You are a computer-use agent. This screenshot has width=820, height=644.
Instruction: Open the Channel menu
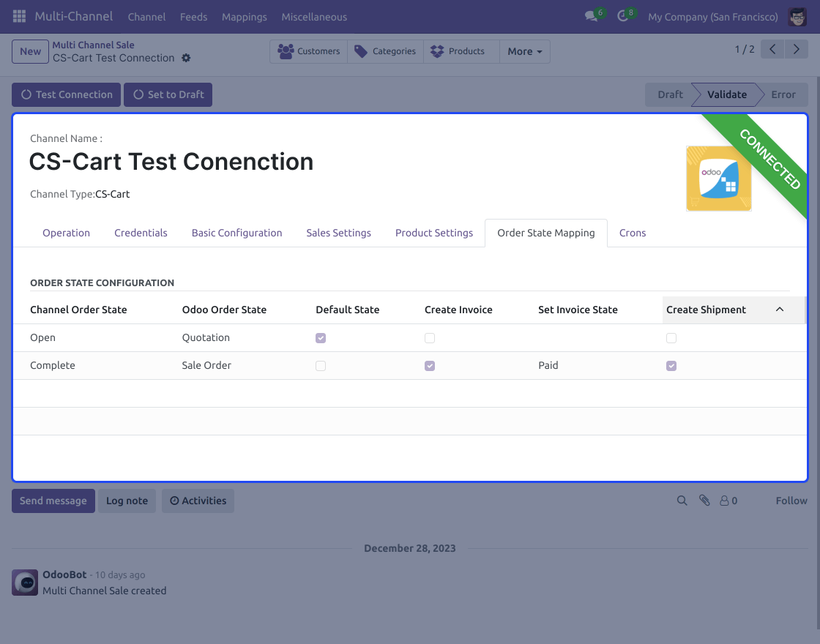click(146, 17)
